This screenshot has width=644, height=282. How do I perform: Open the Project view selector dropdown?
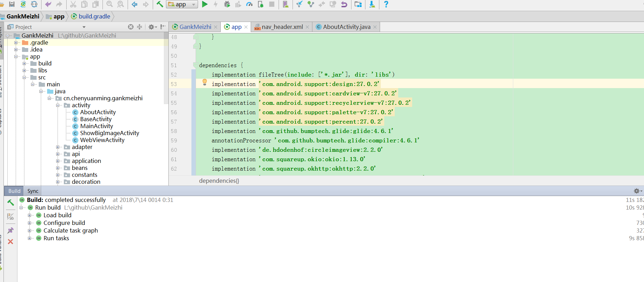[84, 27]
